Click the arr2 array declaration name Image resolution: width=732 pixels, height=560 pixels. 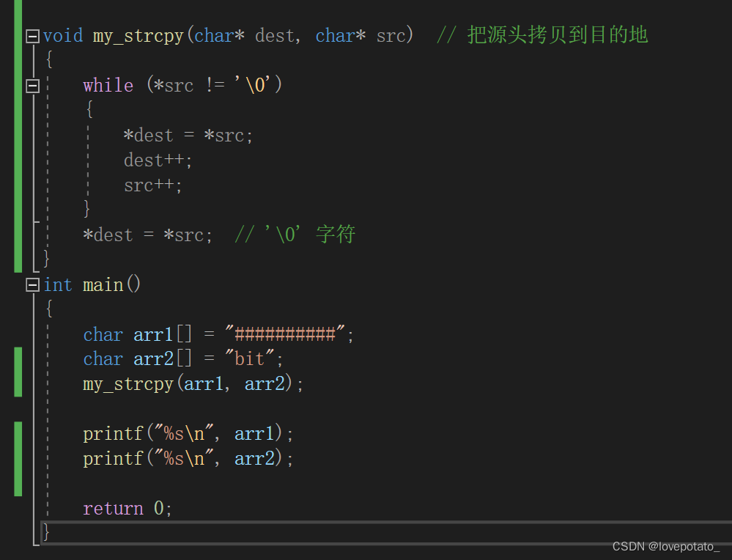click(154, 359)
